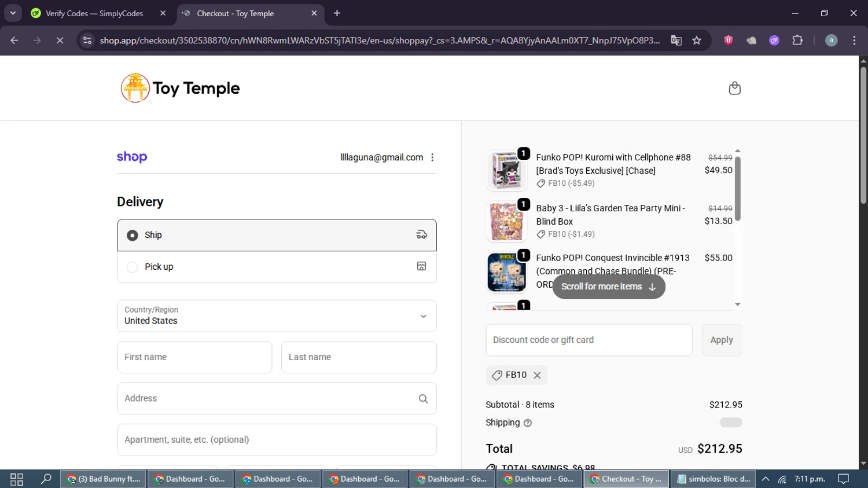The height and width of the screenshot is (488, 868).
Task: Switch to Checkout - Toy taskbar window
Action: [626, 479]
